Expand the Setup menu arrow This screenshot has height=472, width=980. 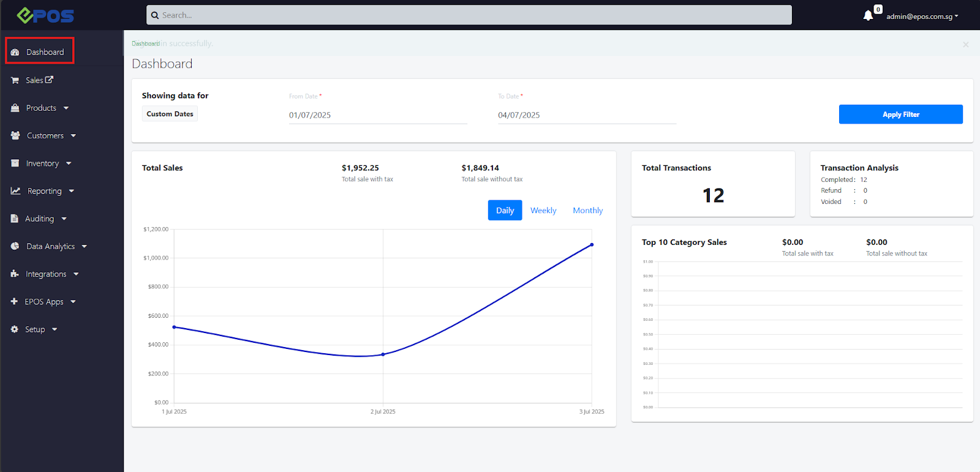tap(55, 329)
